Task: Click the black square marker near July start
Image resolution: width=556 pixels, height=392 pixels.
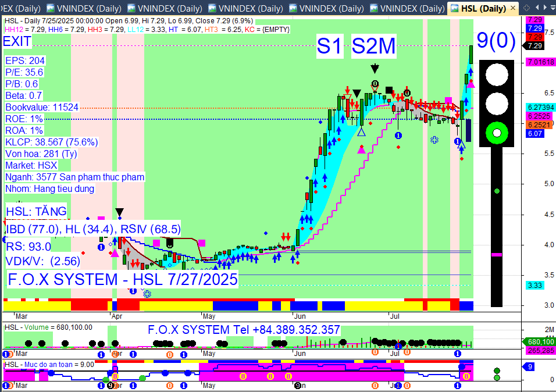Action: [389, 90]
